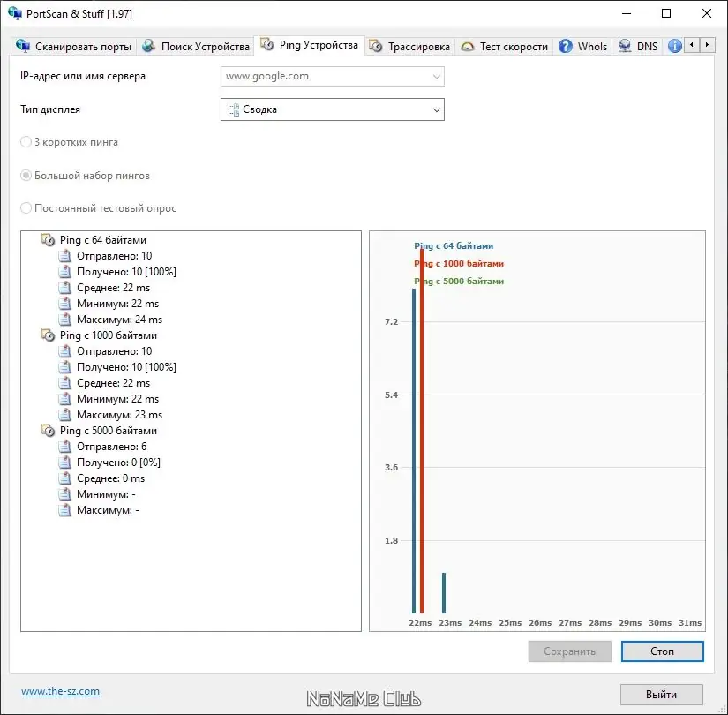Click the document icon beside Отправлено: 6

point(65,447)
